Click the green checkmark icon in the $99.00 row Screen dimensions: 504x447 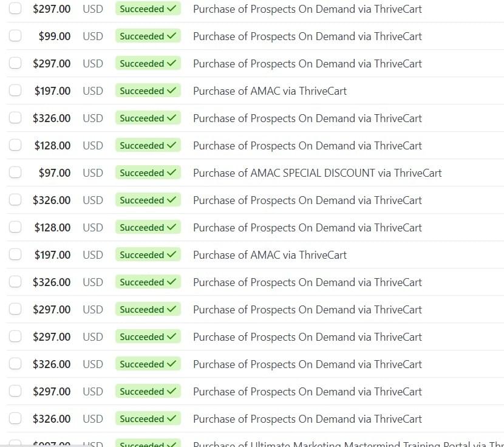coord(171,36)
